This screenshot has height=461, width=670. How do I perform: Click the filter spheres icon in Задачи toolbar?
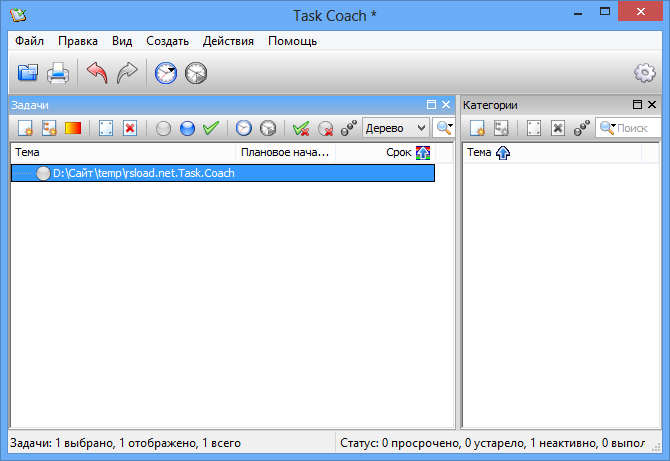[x=349, y=128]
